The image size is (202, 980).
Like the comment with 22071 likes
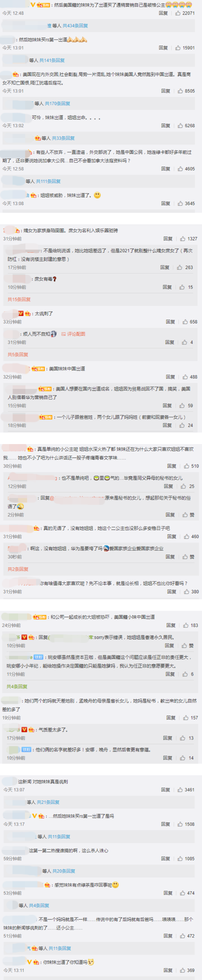click(178, 13)
